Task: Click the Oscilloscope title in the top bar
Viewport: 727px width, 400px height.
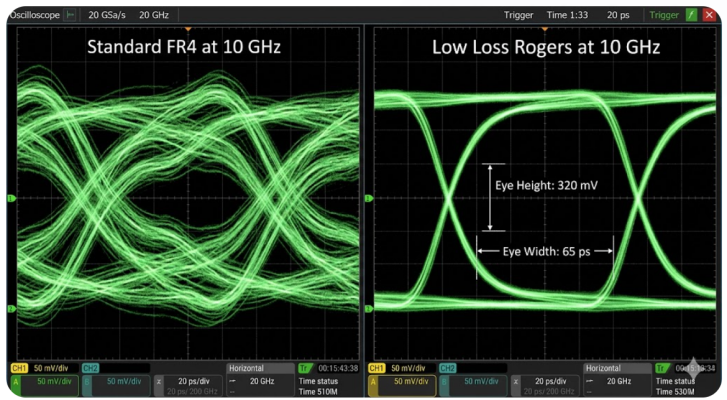Action: 35,15
